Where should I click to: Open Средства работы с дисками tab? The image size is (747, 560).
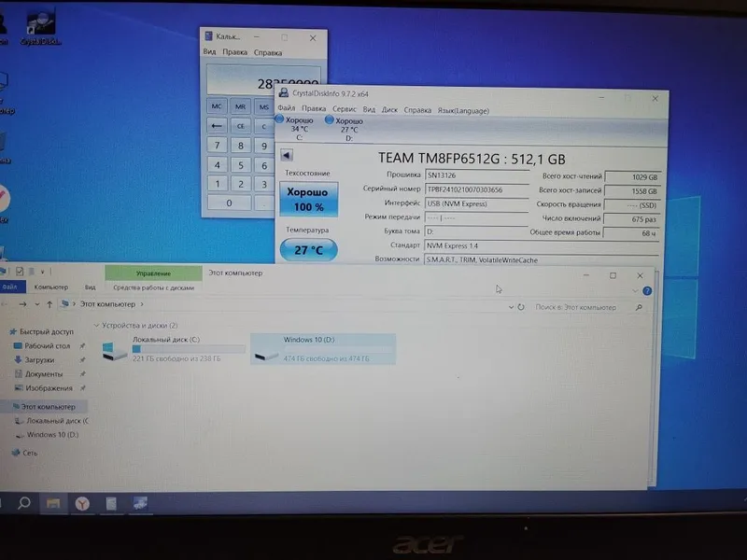click(x=153, y=287)
